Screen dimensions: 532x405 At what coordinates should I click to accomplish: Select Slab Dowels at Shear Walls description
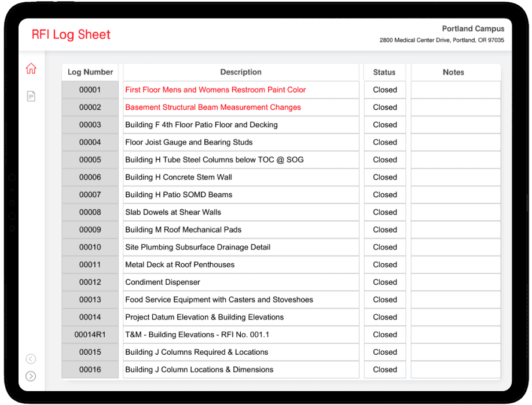[173, 212]
